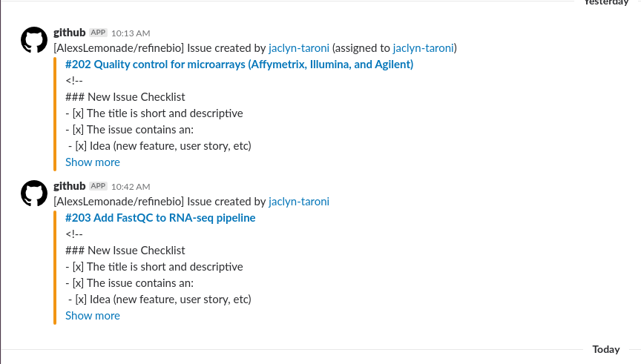The image size is (641, 364).
Task: Expand Show more under the issue #203 preview
Action: tap(93, 316)
